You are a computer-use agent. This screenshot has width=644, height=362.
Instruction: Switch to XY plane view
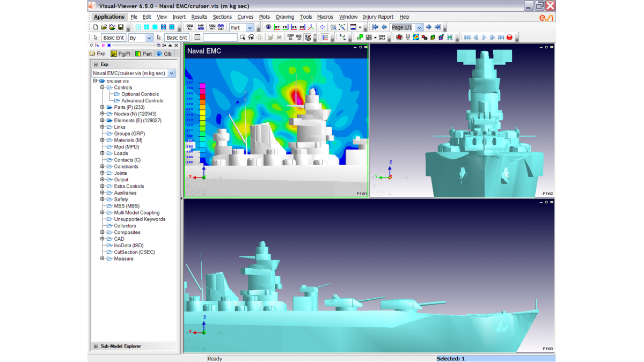pyautogui.click(x=277, y=27)
